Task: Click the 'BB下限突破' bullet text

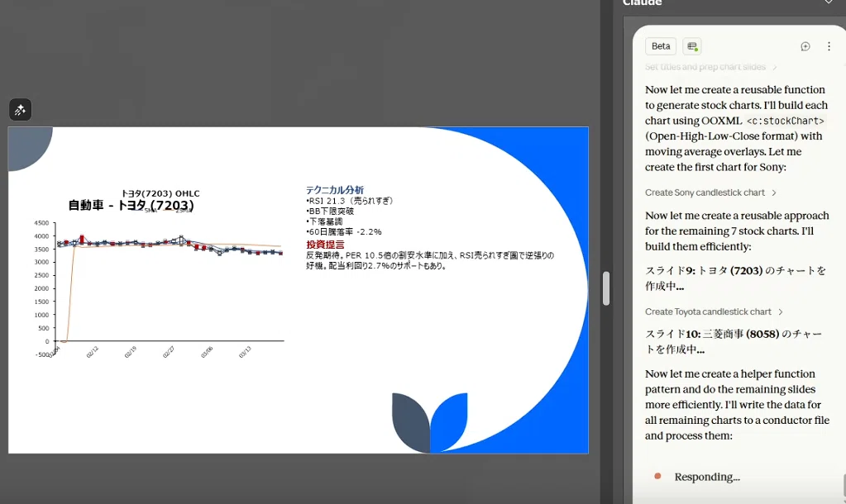Action: 330,211
